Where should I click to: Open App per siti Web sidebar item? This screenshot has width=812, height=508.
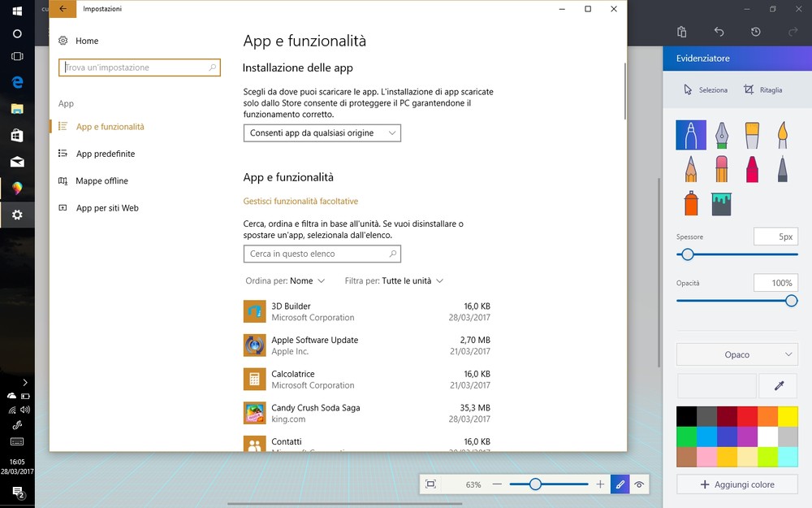pyautogui.click(x=98, y=208)
